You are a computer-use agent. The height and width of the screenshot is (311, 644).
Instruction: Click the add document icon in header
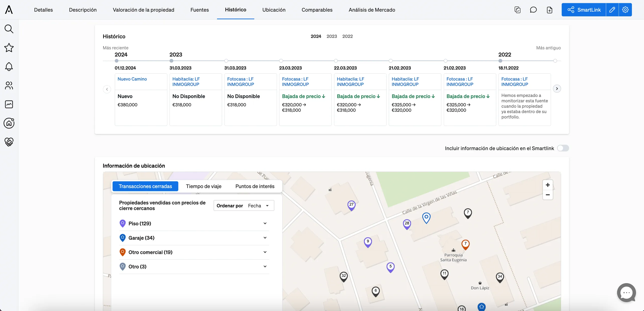549,10
